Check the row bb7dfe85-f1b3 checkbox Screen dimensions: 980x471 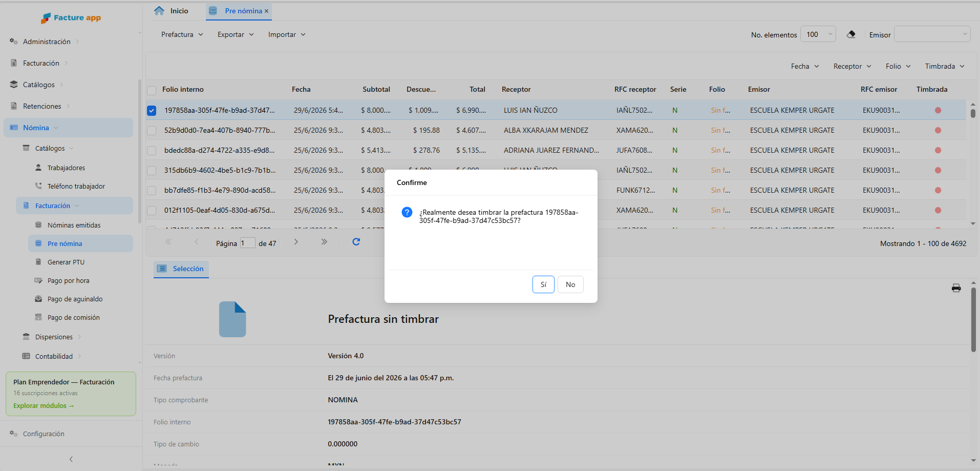(x=152, y=190)
